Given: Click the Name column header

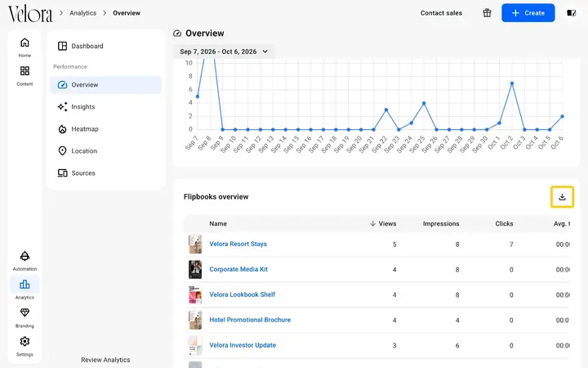Looking at the screenshot, I should coord(218,223).
